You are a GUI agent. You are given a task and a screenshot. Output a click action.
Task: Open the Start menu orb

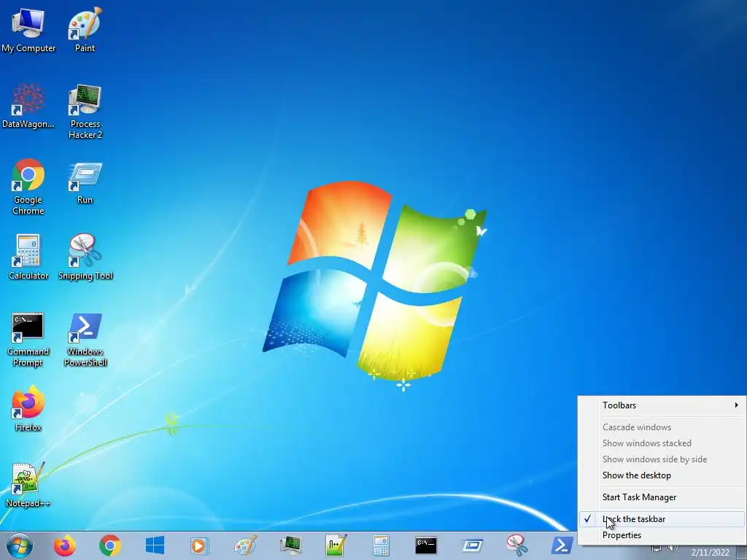pyautogui.click(x=20, y=545)
